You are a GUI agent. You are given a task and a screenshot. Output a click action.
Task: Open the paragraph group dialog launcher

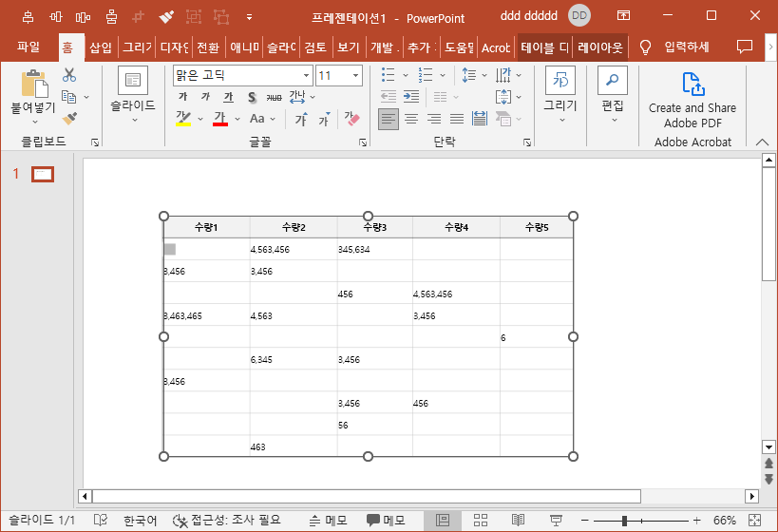(527, 142)
